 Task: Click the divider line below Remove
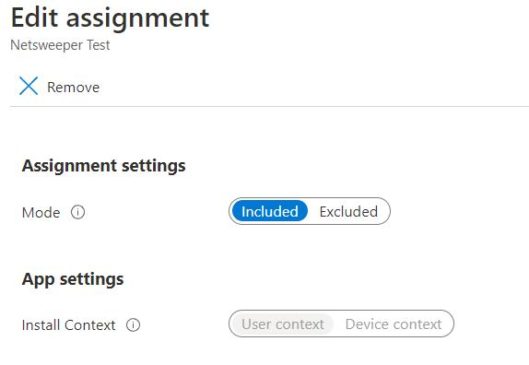point(269,106)
